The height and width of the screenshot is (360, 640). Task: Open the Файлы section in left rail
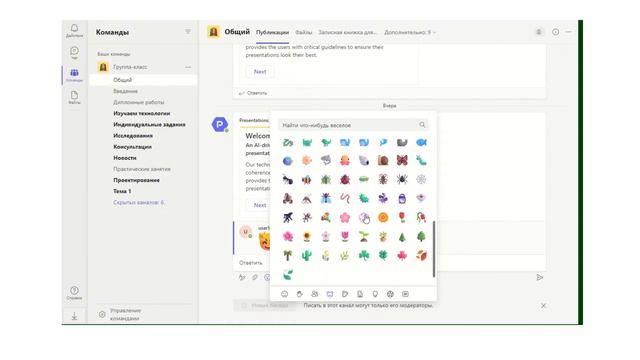(74, 98)
